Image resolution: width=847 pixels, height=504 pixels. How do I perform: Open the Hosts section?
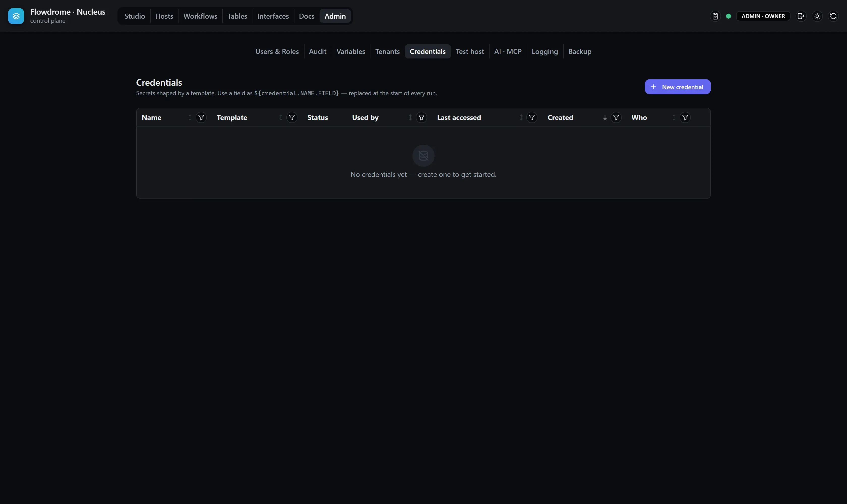[x=164, y=16]
